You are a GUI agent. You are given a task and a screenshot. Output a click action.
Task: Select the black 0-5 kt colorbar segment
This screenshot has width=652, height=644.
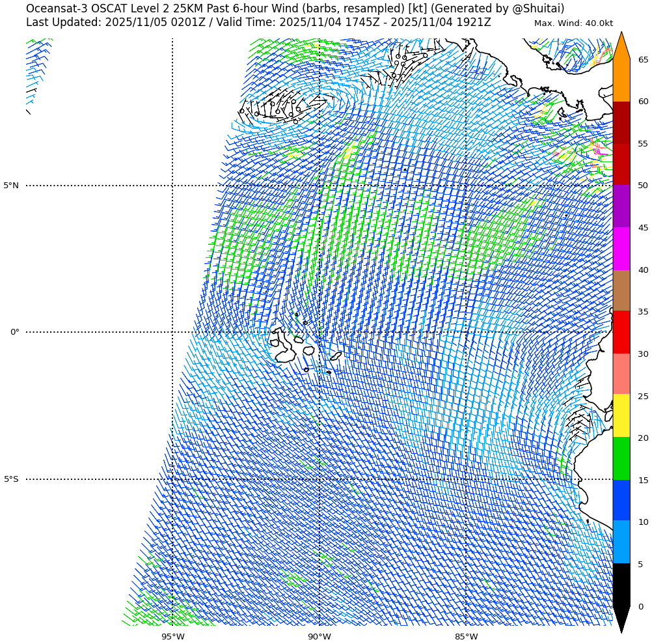pyautogui.click(x=621, y=585)
